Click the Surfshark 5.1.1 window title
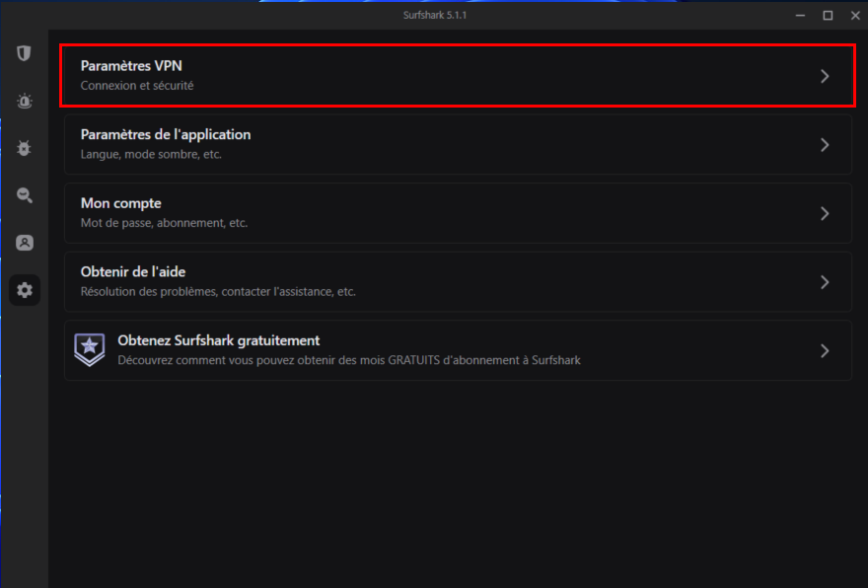Viewport: 868px width, 588px height. click(x=435, y=15)
